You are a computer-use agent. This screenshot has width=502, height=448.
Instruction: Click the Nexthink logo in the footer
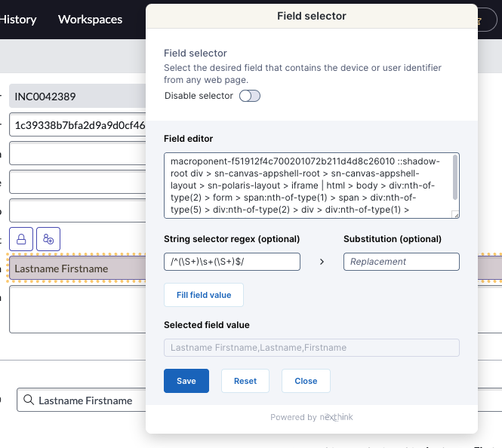click(x=337, y=417)
